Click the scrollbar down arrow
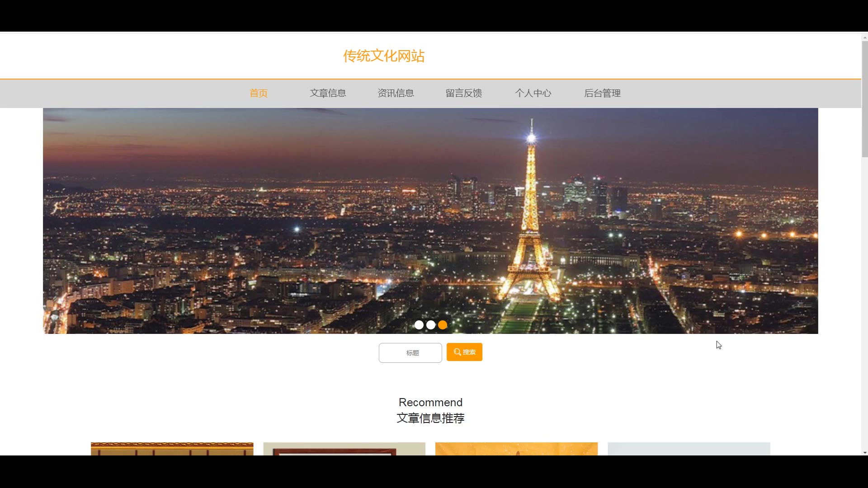This screenshot has width=868, height=488. pyautogui.click(x=864, y=452)
